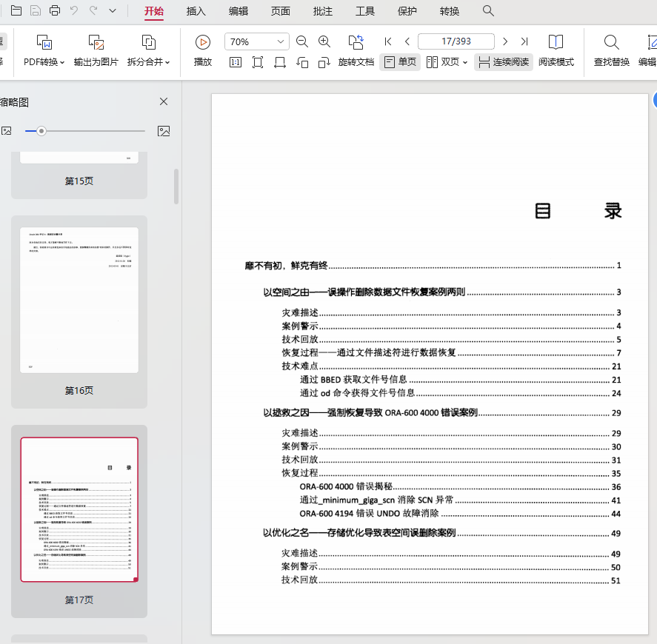Click the zoom out magnifier icon
657x644 pixels.
[301, 42]
